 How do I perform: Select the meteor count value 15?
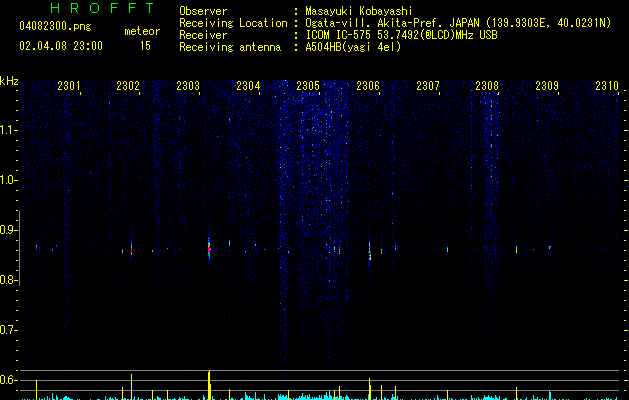[145, 46]
